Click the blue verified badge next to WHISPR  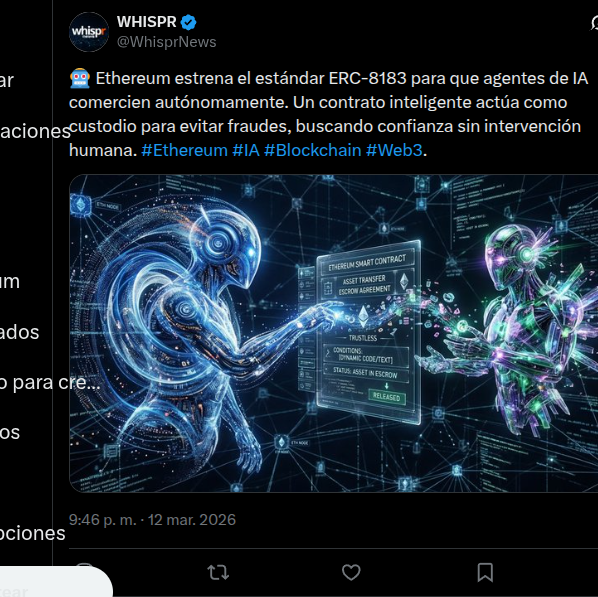[x=188, y=22]
